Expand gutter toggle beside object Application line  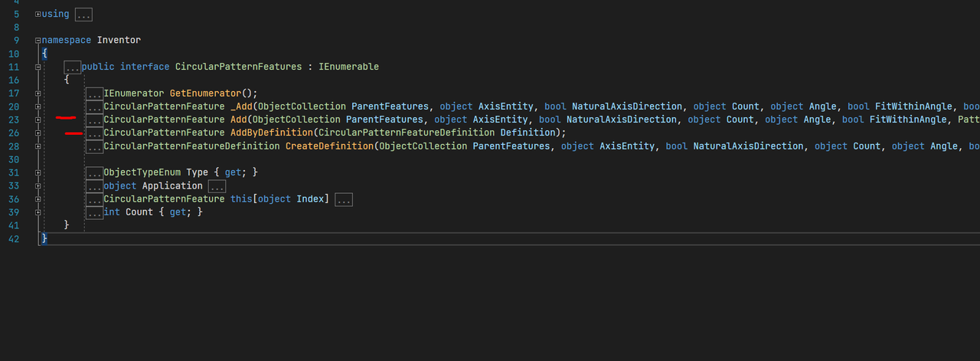(x=38, y=185)
